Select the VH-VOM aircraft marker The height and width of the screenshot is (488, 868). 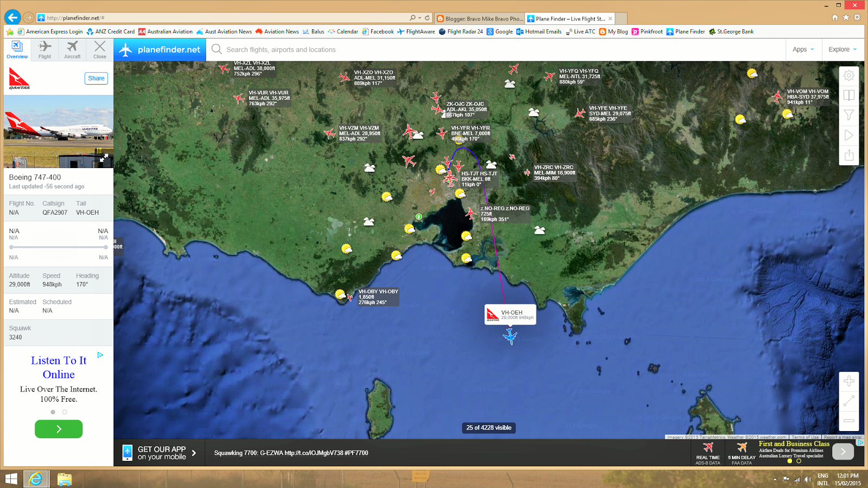pyautogui.click(x=777, y=97)
